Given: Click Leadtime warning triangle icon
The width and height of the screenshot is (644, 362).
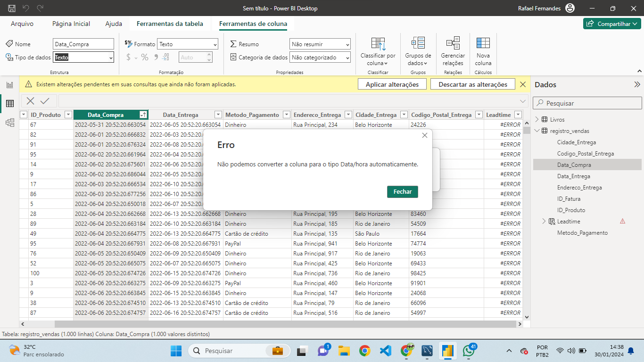Looking at the screenshot, I should [622, 222].
